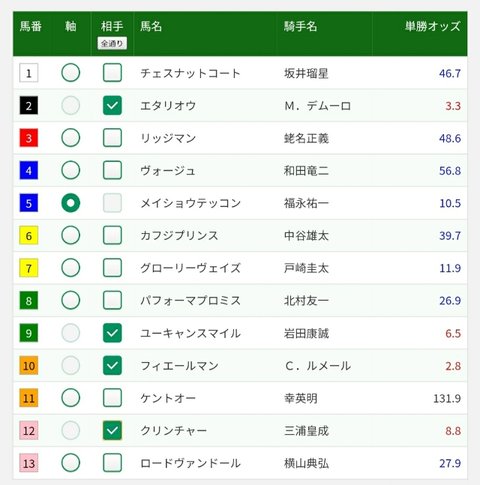Select グローリーヴェイズ axis radio button

[x=71, y=268]
